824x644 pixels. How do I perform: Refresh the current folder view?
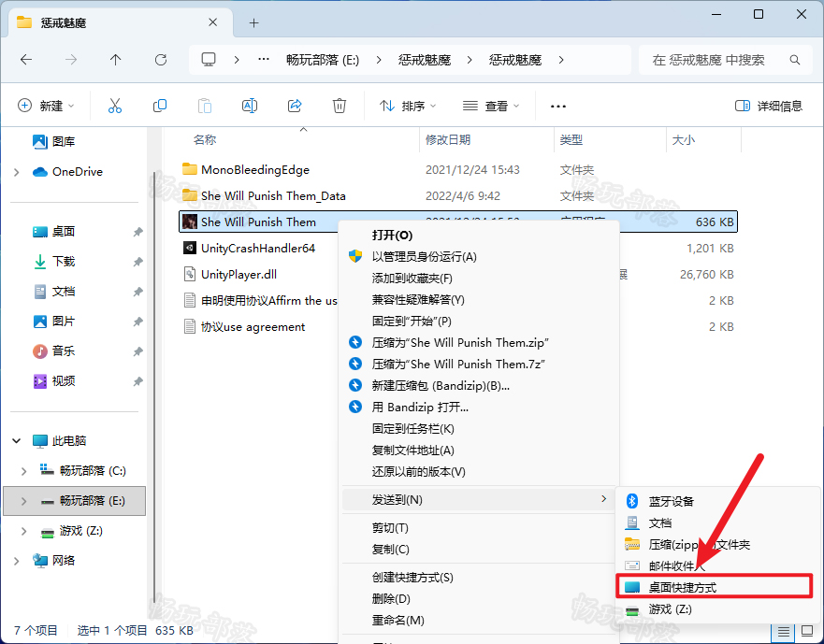(161, 60)
